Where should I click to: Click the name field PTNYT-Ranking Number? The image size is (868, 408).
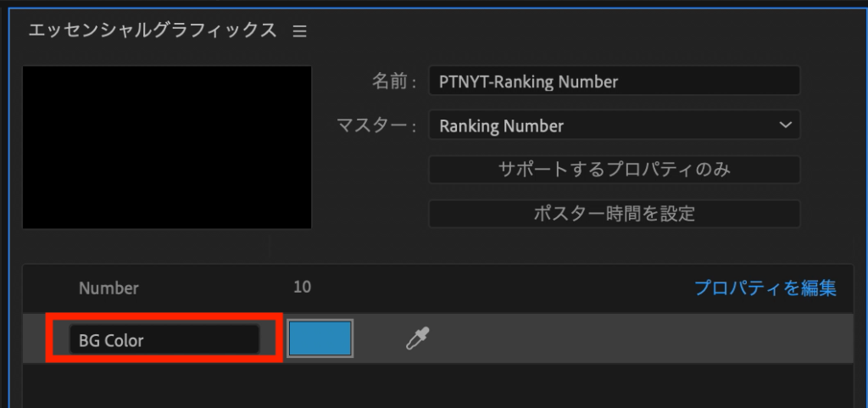click(615, 82)
